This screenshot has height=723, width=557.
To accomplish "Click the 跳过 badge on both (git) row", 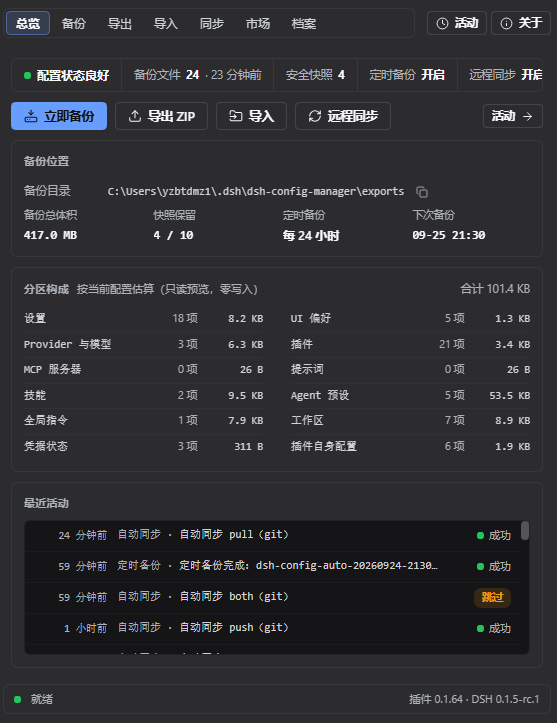I will pyautogui.click(x=492, y=598).
